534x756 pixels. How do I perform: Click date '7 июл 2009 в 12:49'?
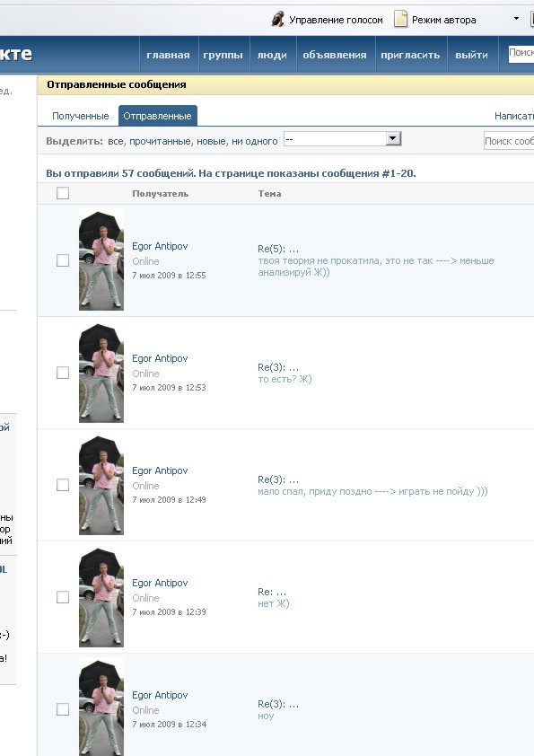169,500
